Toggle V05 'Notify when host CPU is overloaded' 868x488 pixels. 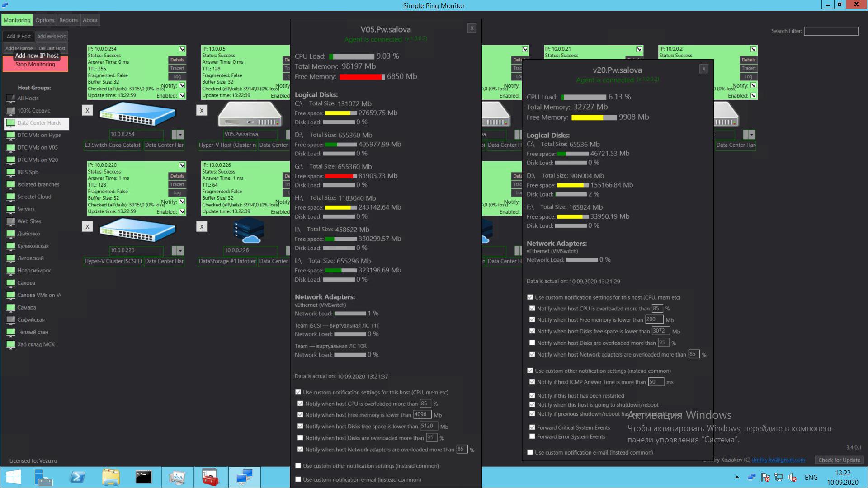coord(300,404)
